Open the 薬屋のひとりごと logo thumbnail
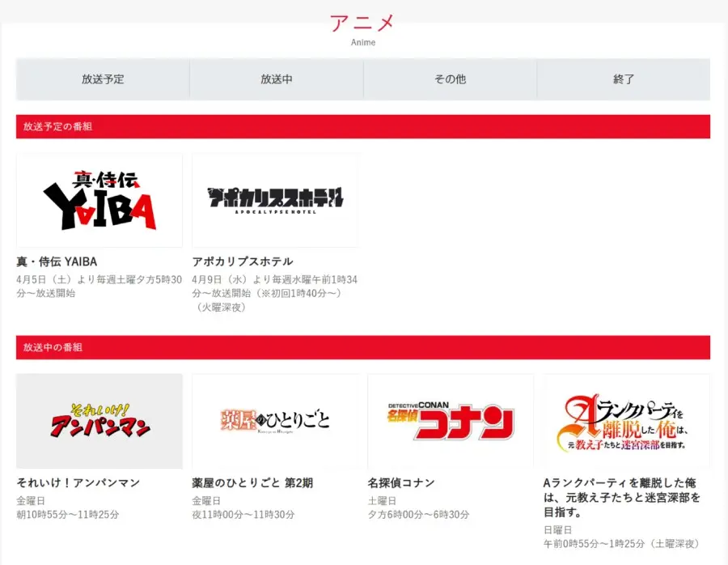Image resolution: width=728 pixels, height=565 pixels. (x=275, y=421)
